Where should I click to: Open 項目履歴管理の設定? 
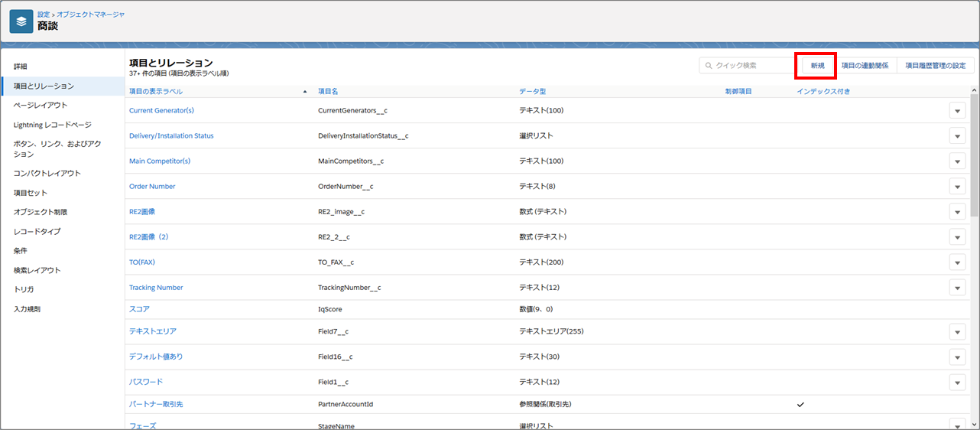point(935,66)
